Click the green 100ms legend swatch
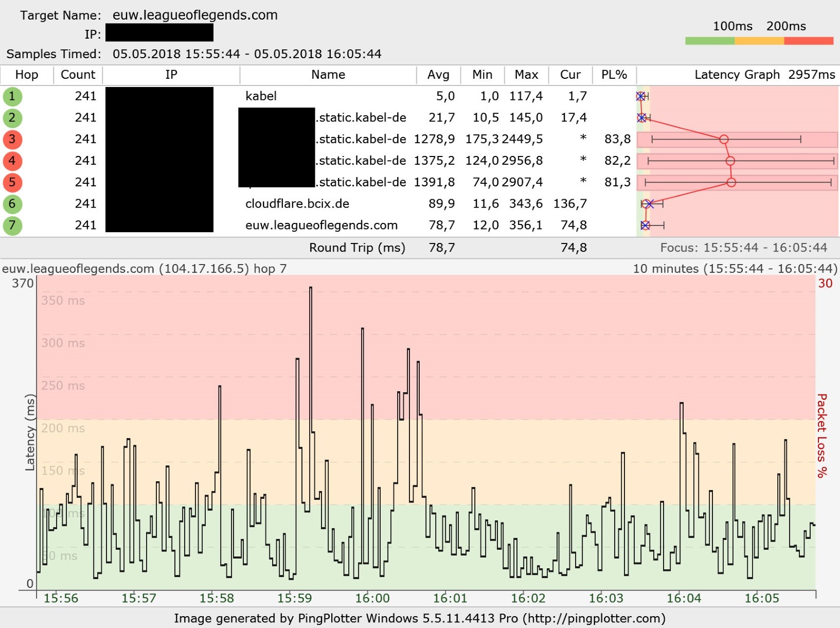 710,41
